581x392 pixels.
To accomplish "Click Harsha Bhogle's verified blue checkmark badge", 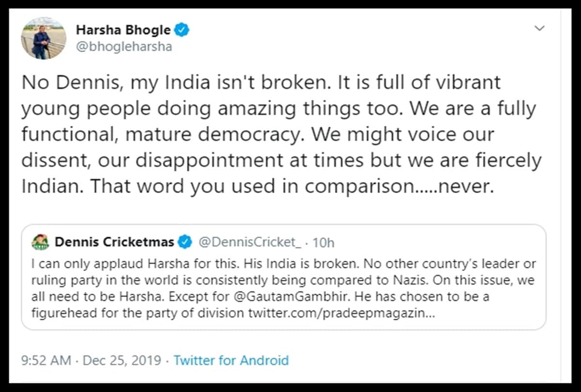I will pyautogui.click(x=182, y=30).
